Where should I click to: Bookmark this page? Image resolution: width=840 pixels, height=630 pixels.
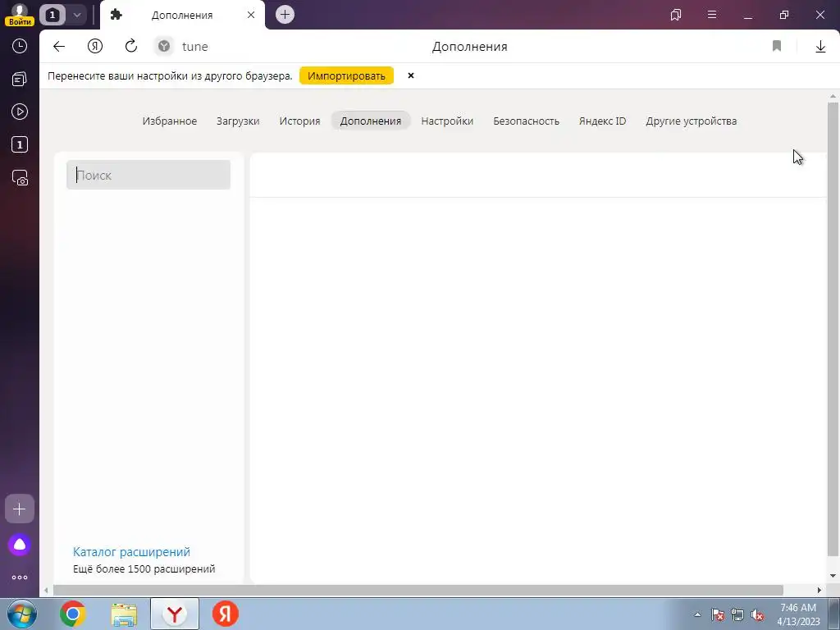click(x=777, y=47)
